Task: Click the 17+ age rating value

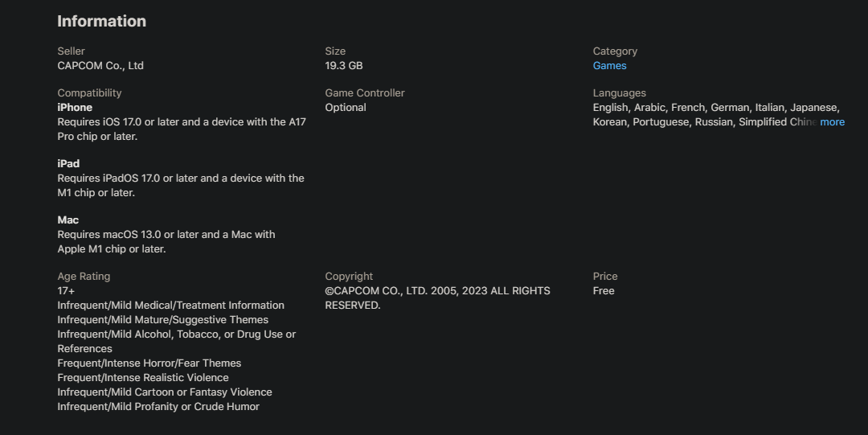Action: (x=66, y=291)
